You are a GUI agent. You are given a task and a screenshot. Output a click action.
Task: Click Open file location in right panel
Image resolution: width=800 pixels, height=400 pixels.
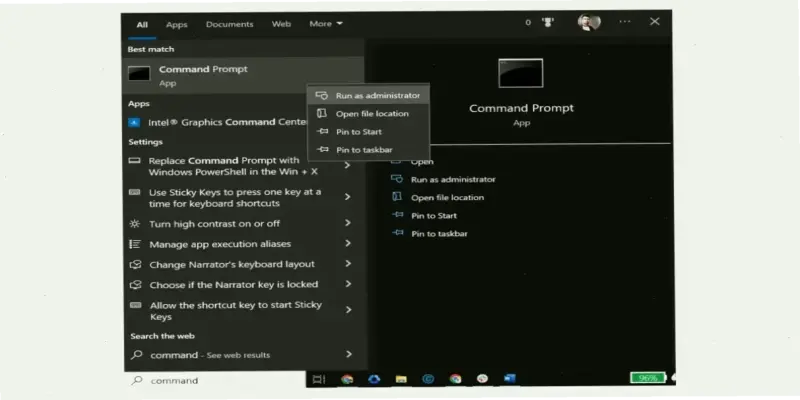[447, 197]
